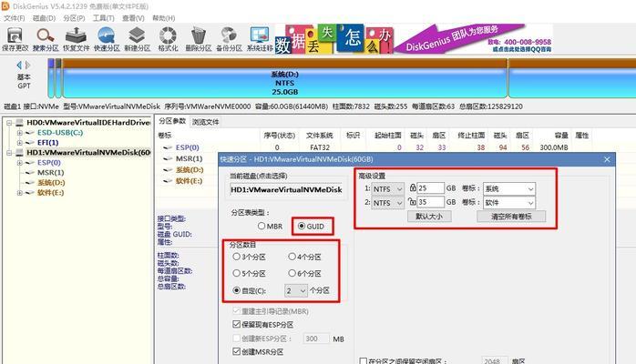Viewport: 636px width, 364px height.
Task: Expand the ESD-USB(C:) tree node
Action: 19,132
